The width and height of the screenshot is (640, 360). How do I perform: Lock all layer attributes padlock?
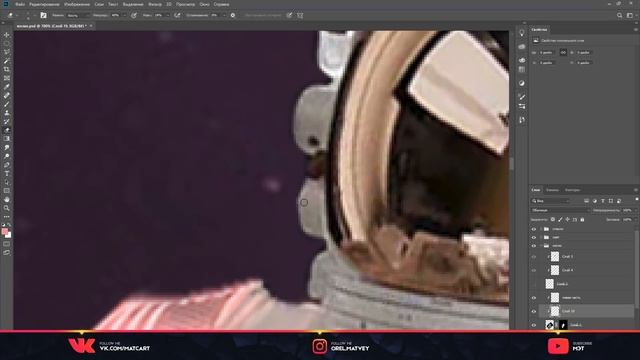coord(582,220)
